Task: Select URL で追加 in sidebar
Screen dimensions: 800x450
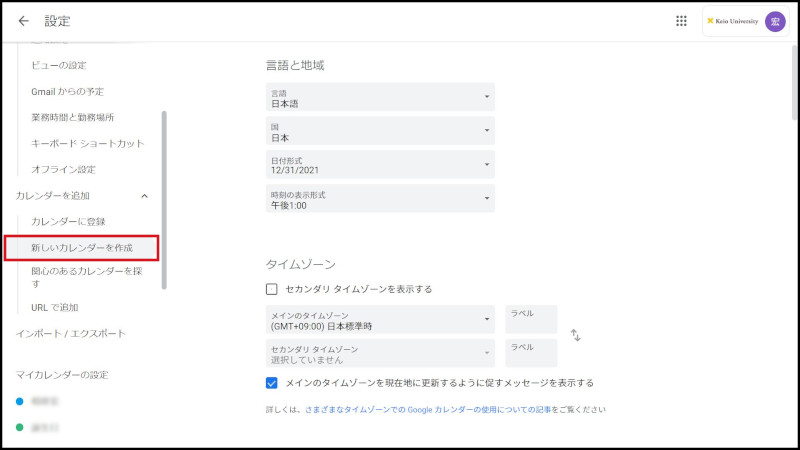Action: tap(54, 307)
